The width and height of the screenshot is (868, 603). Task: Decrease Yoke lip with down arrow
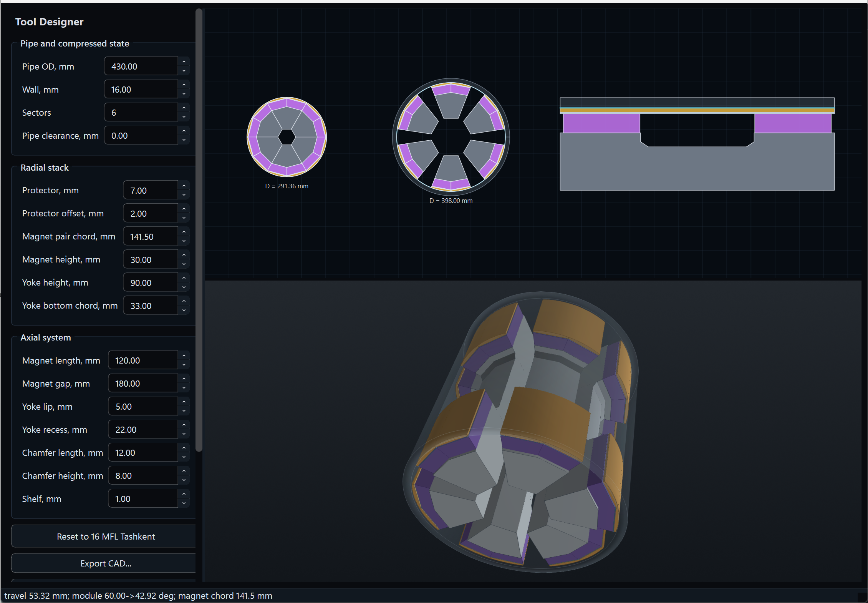click(184, 411)
